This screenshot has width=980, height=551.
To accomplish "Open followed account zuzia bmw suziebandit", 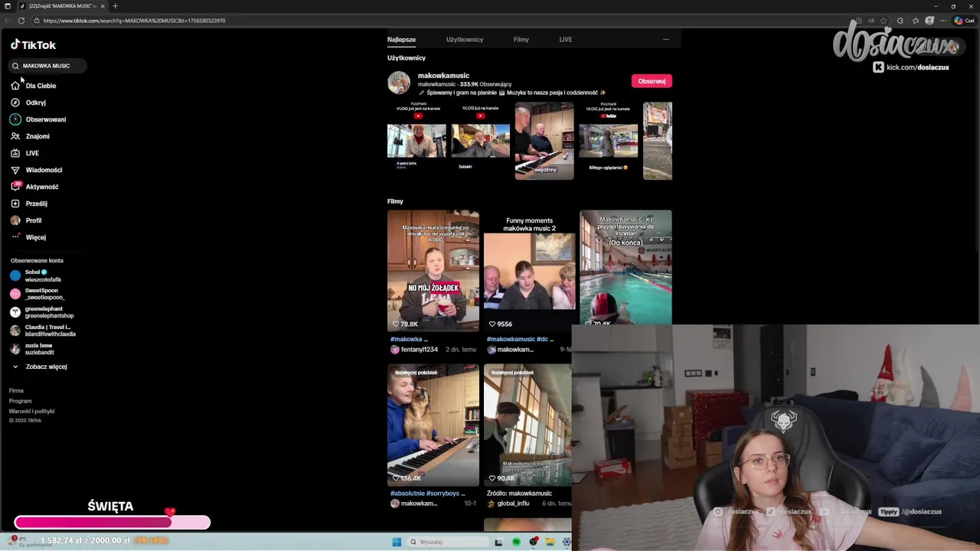I will tap(32, 349).
